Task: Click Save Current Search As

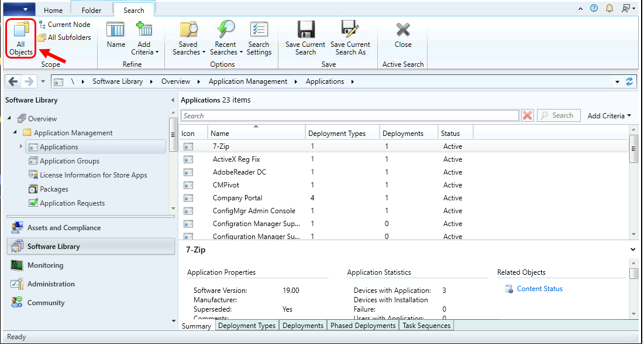Action: click(350, 35)
